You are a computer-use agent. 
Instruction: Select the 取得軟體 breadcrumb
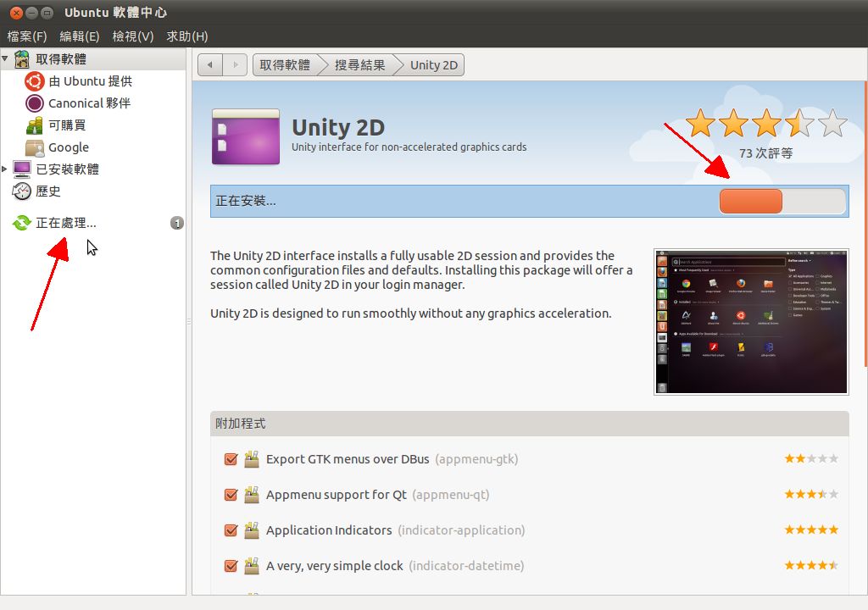285,64
